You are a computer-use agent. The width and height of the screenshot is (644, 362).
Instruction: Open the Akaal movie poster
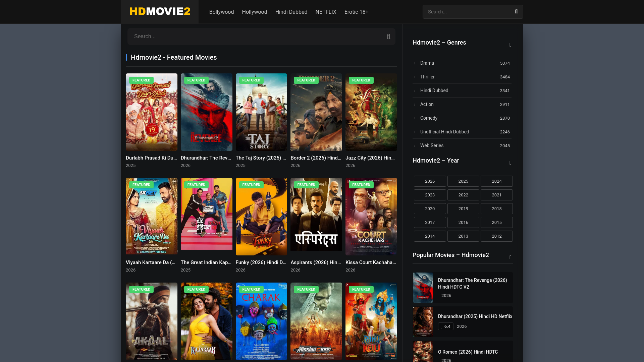click(152, 321)
